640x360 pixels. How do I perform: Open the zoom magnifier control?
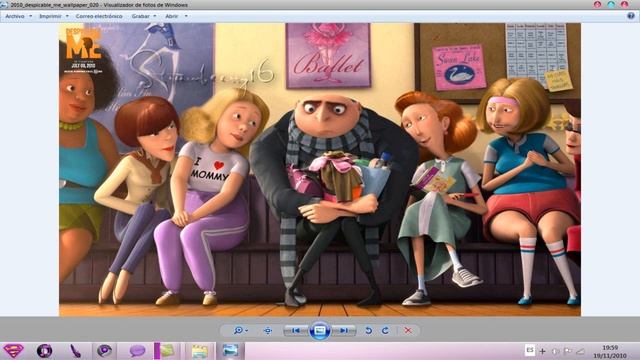coord(240,331)
